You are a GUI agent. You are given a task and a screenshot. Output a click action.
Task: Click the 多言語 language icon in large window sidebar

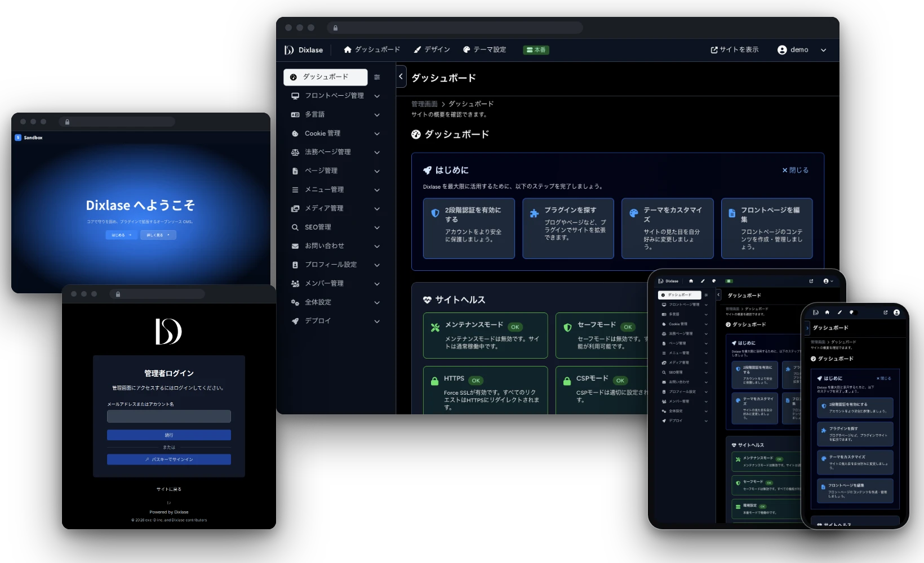295,114
